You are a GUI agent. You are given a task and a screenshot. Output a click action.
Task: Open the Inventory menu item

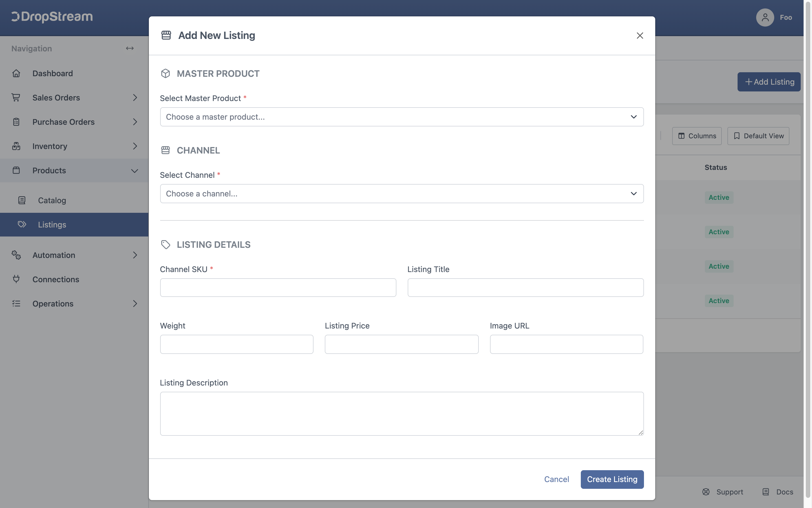74,146
